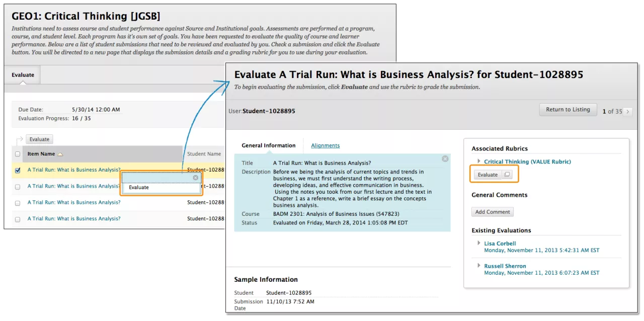The width and height of the screenshot is (644, 321).
Task: Click Evaluate under Associated Rubrics
Action: pos(487,174)
